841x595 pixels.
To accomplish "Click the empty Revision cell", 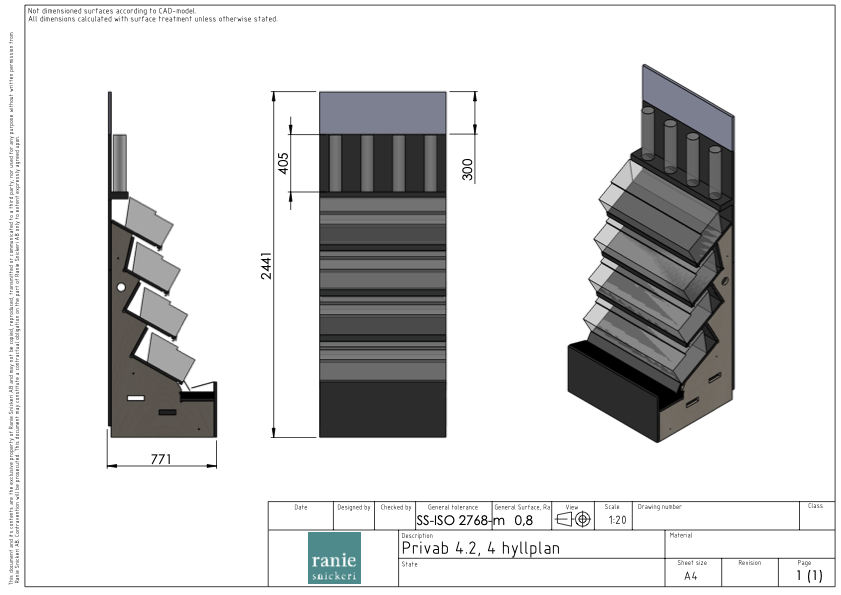I will click(750, 576).
